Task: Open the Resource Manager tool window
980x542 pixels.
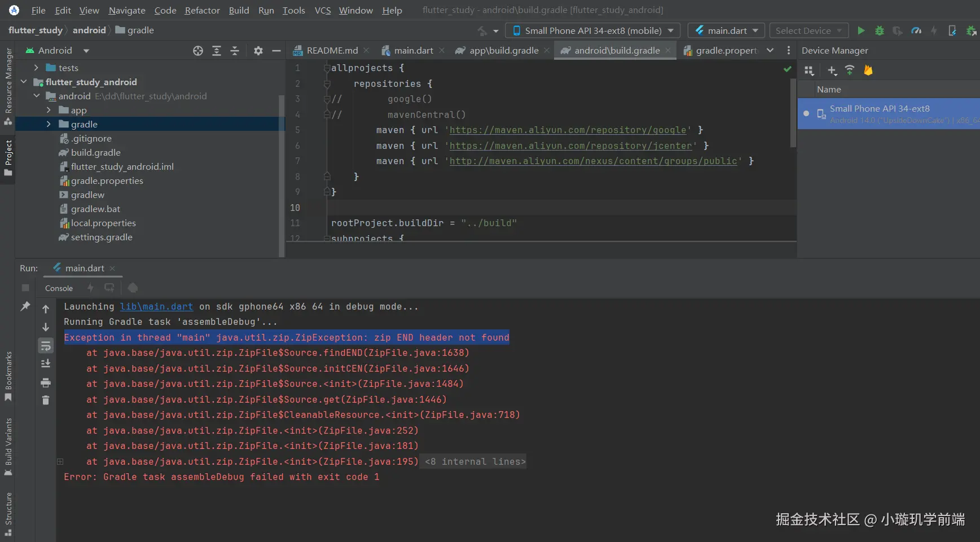Action: pos(8,87)
